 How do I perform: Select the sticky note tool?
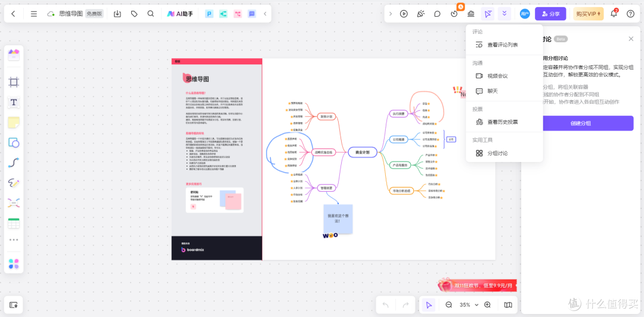(x=14, y=122)
